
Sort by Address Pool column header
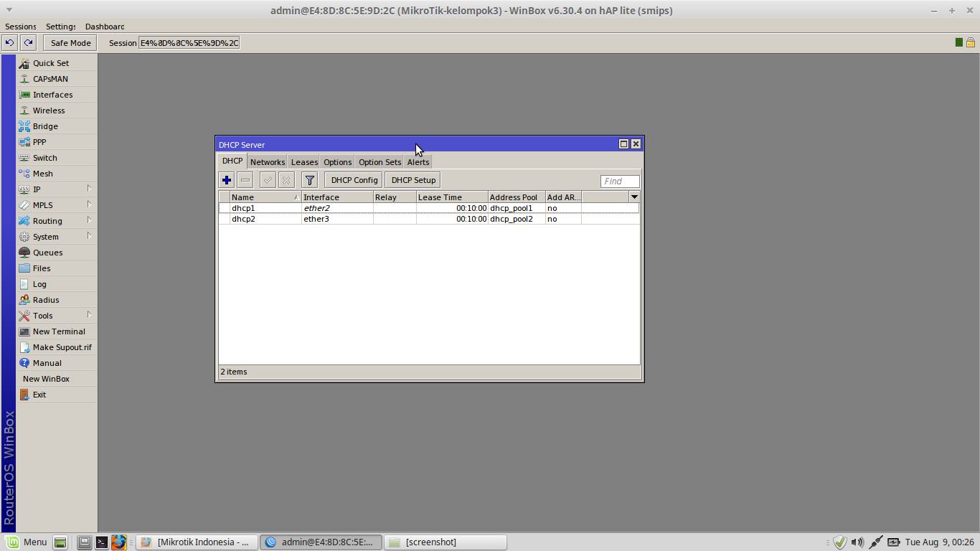[x=517, y=197]
